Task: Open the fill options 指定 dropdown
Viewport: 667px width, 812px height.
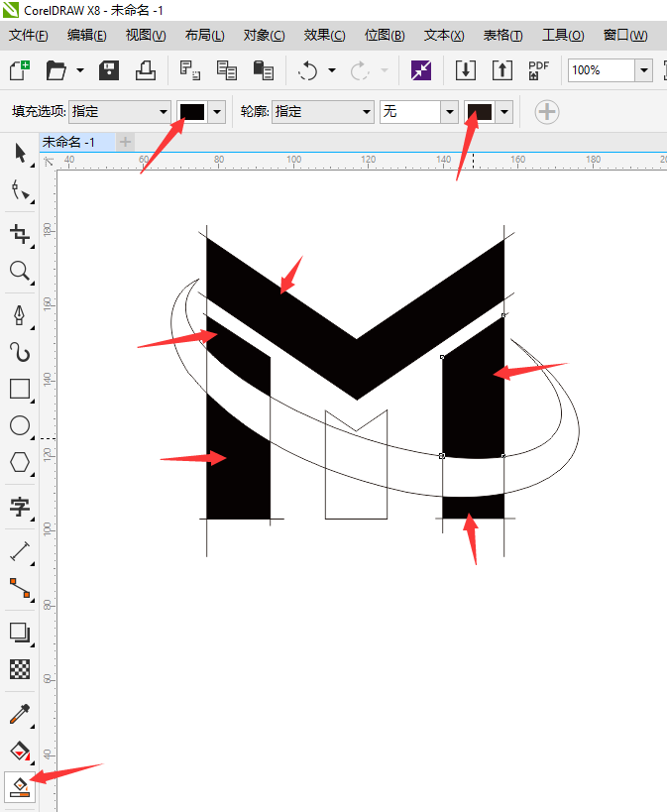Action: tap(119, 111)
